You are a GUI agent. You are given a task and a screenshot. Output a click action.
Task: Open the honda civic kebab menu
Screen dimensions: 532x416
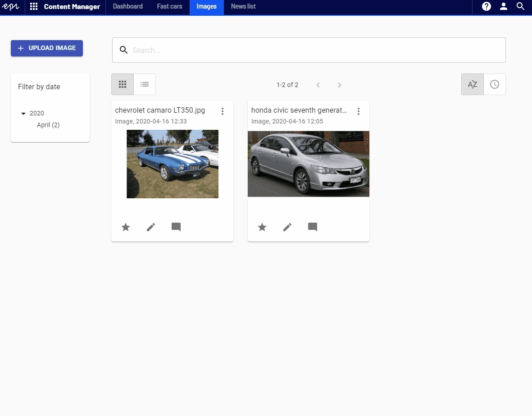coord(359,111)
